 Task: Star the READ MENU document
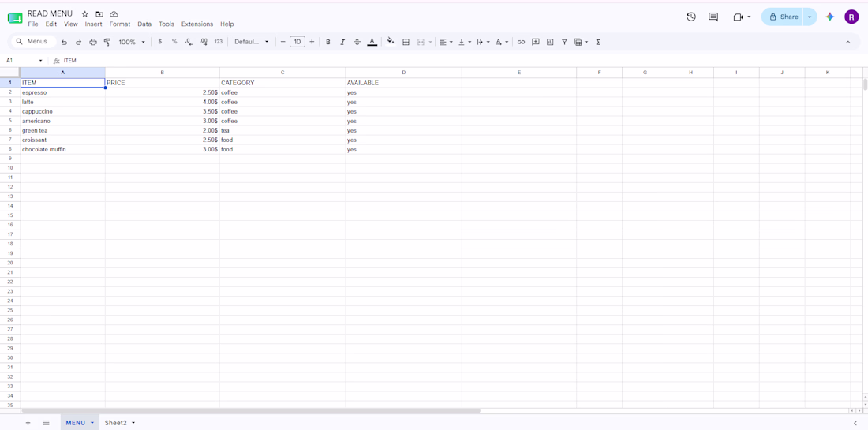click(x=84, y=14)
